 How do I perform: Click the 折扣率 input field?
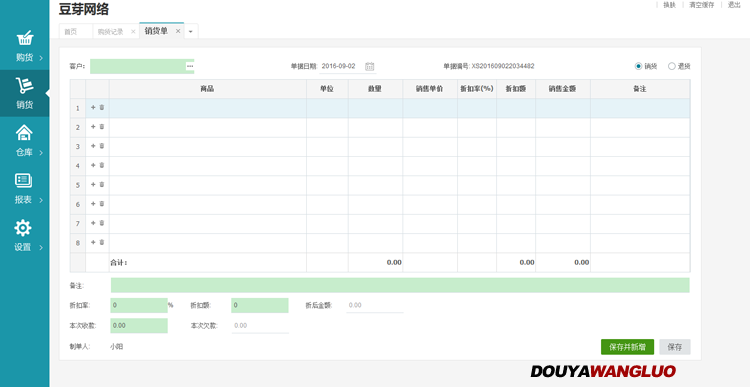click(139, 305)
